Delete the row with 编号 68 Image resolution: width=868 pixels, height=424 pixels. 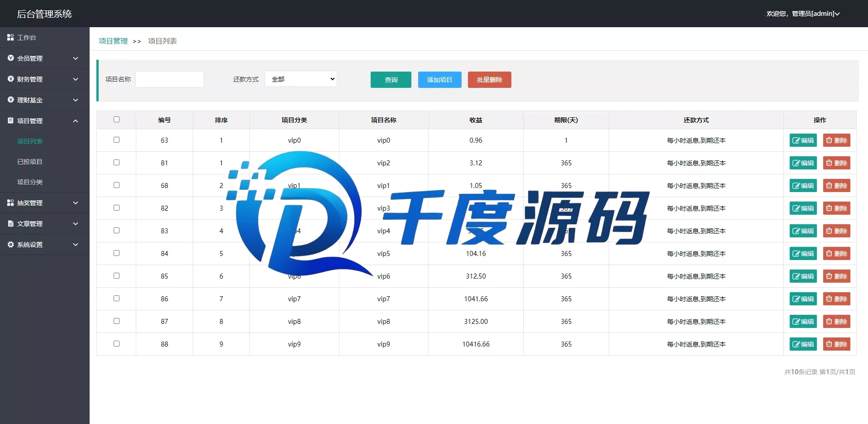coord(837,186)
